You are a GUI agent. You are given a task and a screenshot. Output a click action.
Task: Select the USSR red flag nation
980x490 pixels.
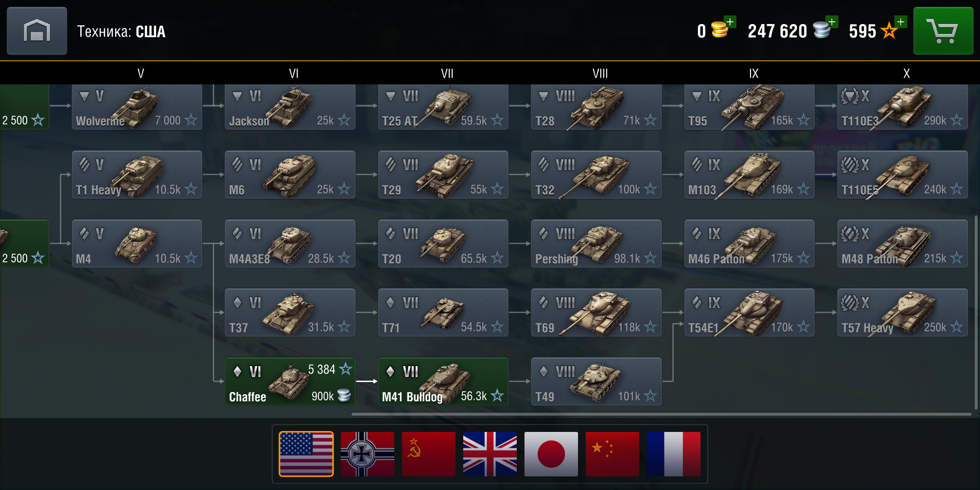(429, 454)
